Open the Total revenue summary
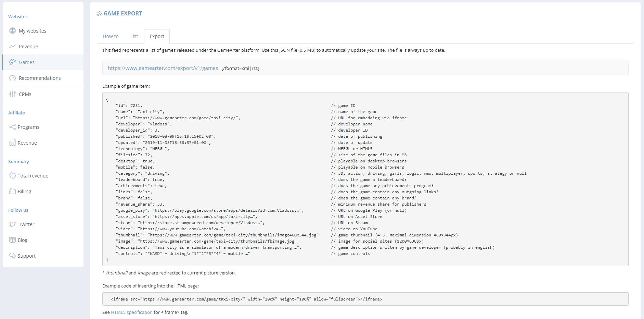 tap(33, 175)
